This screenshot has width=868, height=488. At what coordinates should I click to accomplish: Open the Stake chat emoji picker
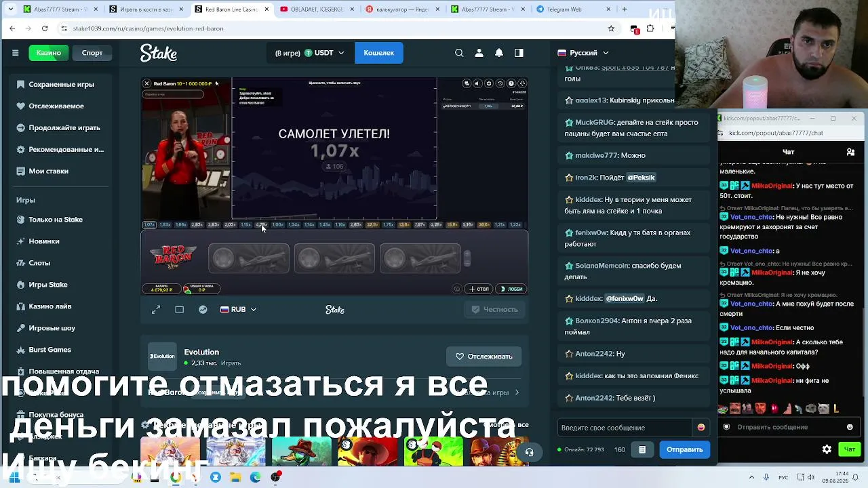click(701, 428)
